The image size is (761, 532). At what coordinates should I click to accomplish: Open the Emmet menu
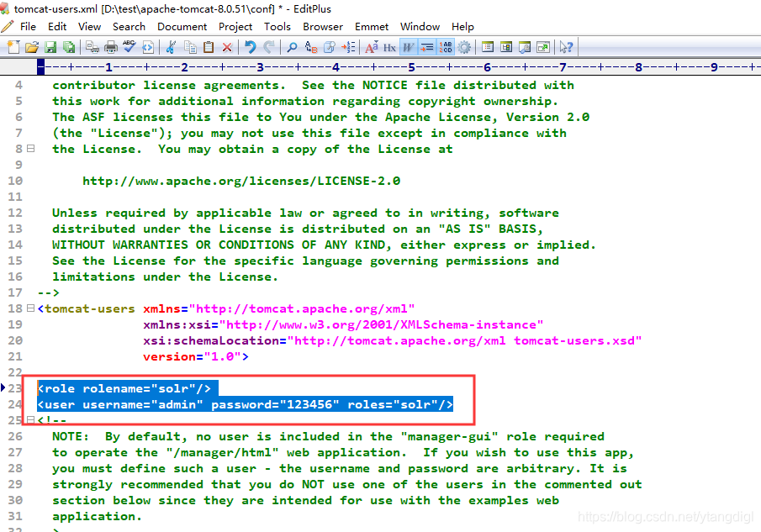point(372,27)
